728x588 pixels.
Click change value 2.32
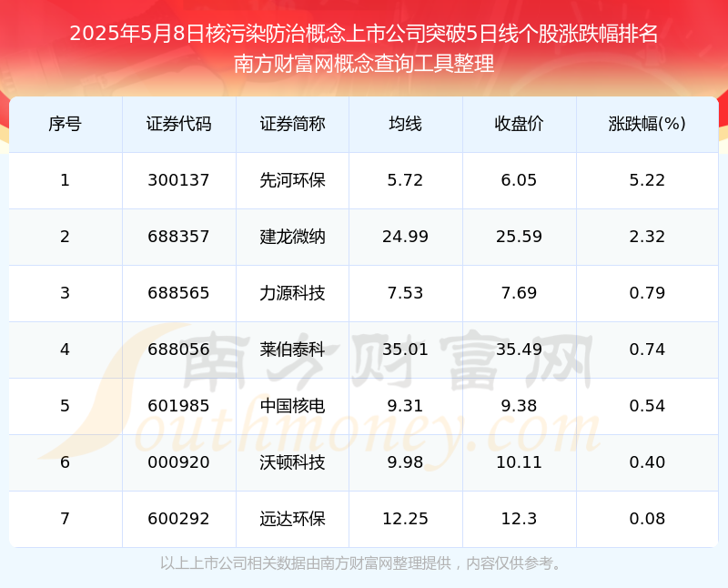tap(647, 237)
